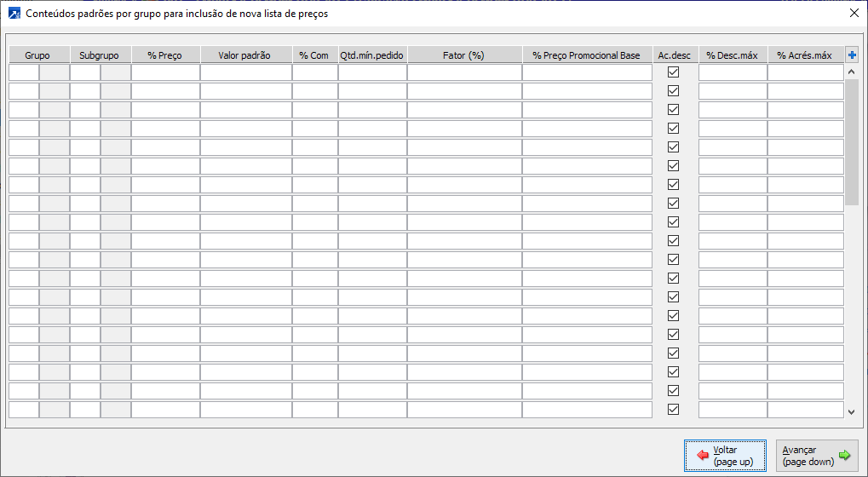Click the % Desc.máx column header
The width and height of the screenshot is (868, 477).
[x=733, y=55]
